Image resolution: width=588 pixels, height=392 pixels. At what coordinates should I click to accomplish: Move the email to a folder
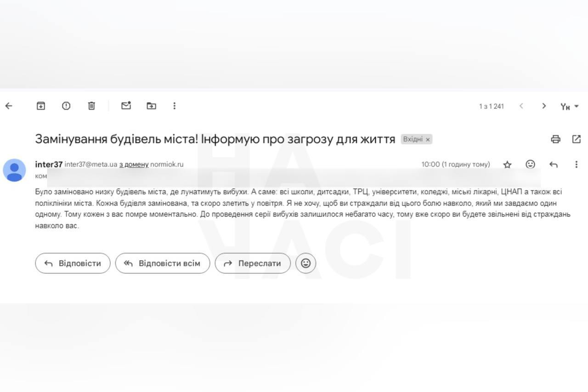[x=151, y=106]
